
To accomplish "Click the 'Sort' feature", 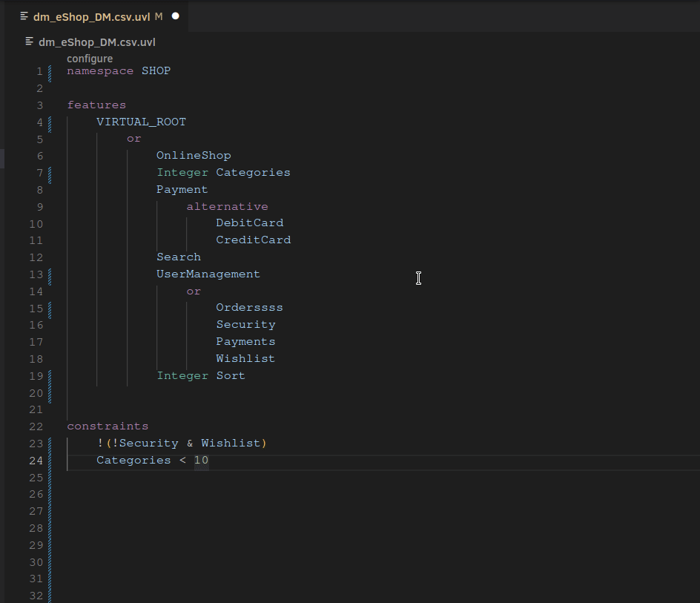I will pyautogui.click(x=231, y=375).
